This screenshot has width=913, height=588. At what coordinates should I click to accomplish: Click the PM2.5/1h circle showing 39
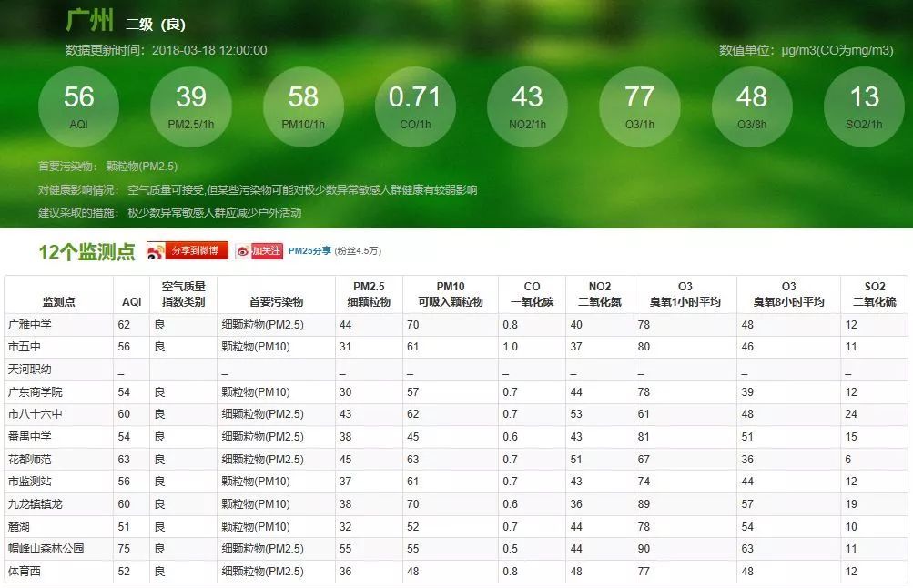[x=191, y=106]
